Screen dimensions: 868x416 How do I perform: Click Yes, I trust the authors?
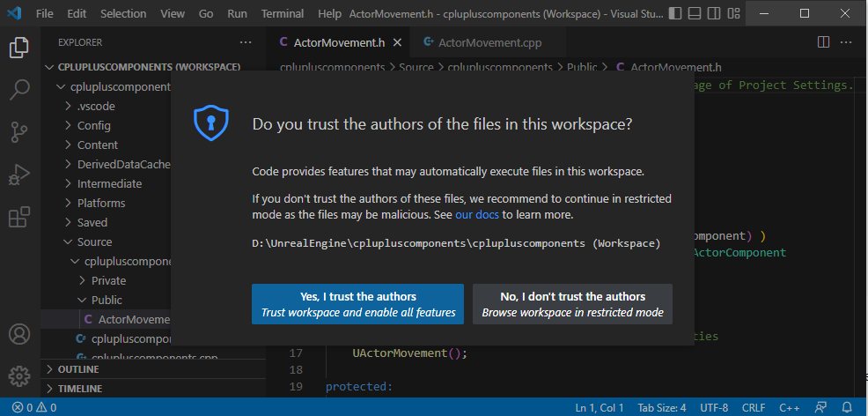(x=357, y=304)
